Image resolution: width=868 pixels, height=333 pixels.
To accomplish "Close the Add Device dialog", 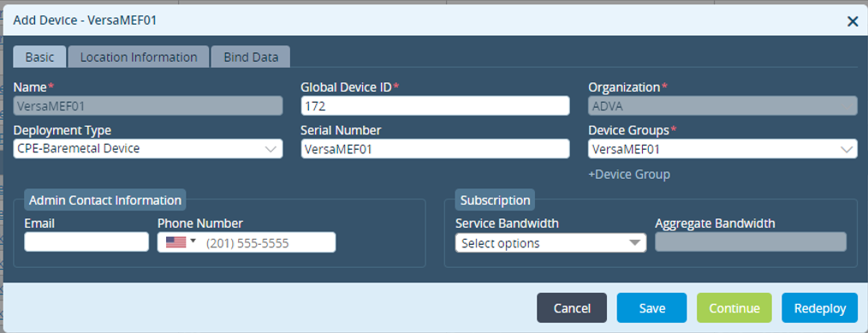I will coord(853,21).
